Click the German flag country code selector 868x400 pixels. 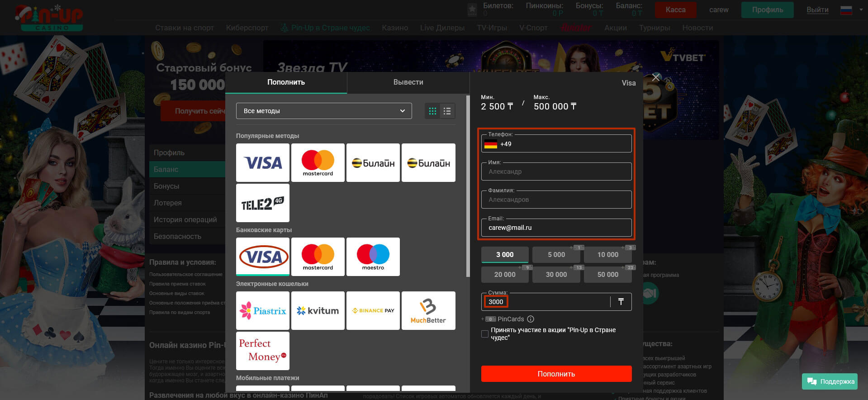tap(490, 144)
